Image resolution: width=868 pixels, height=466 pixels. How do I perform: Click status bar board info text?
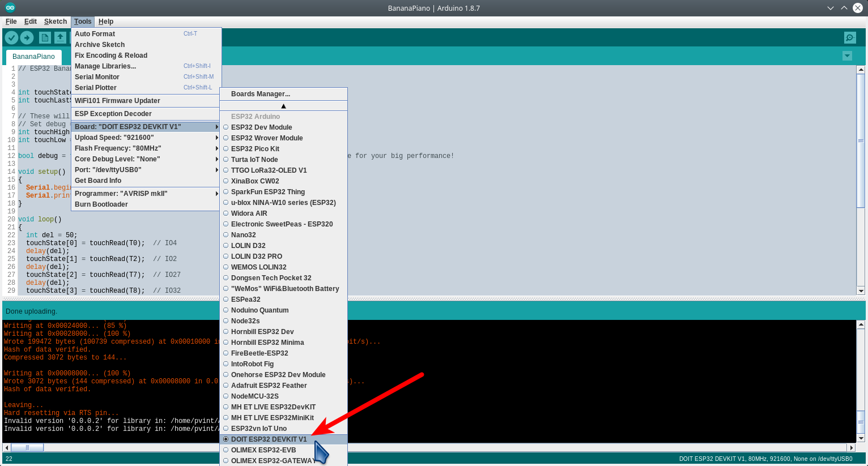tap(765, 459)
